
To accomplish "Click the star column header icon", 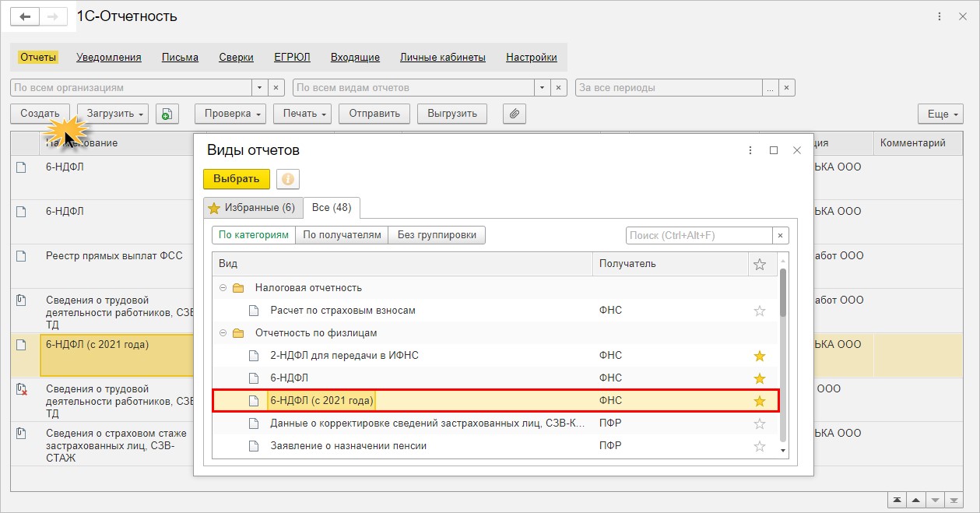I will click(x=760, y=264).
